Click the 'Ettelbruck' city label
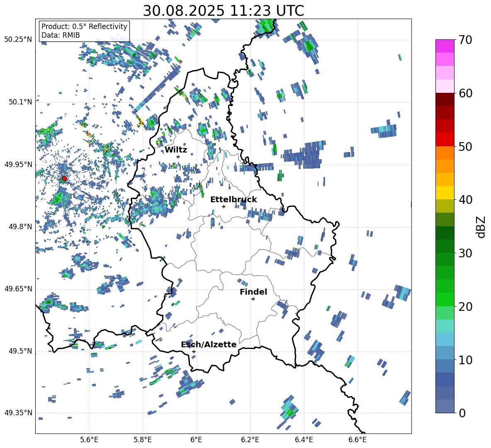The width and height of the screenshot is (491, 448). click(233, 200)
